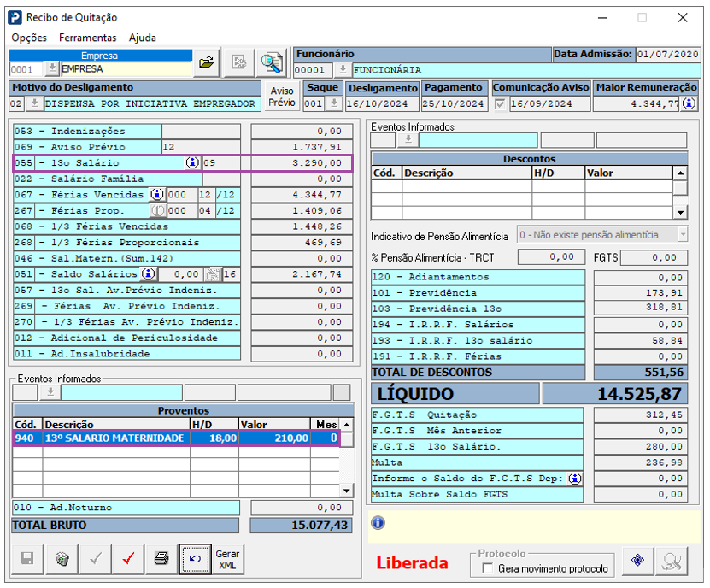The image size is (710, 588).
Task: Click calculator icon in Saldo Salários row
Action: (x=213, y=274)
